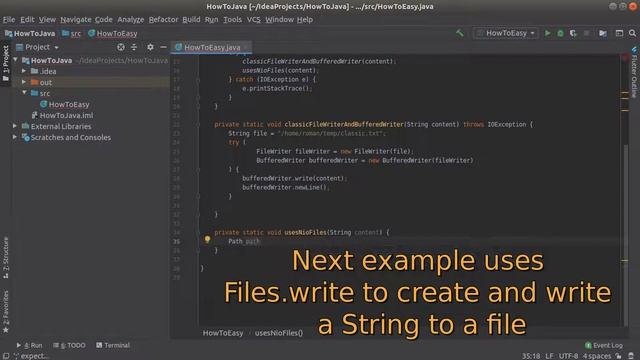This screenshot has height=360, width=640.
Task: Open Search Everywhere magnifier icon
Action: 632,33
